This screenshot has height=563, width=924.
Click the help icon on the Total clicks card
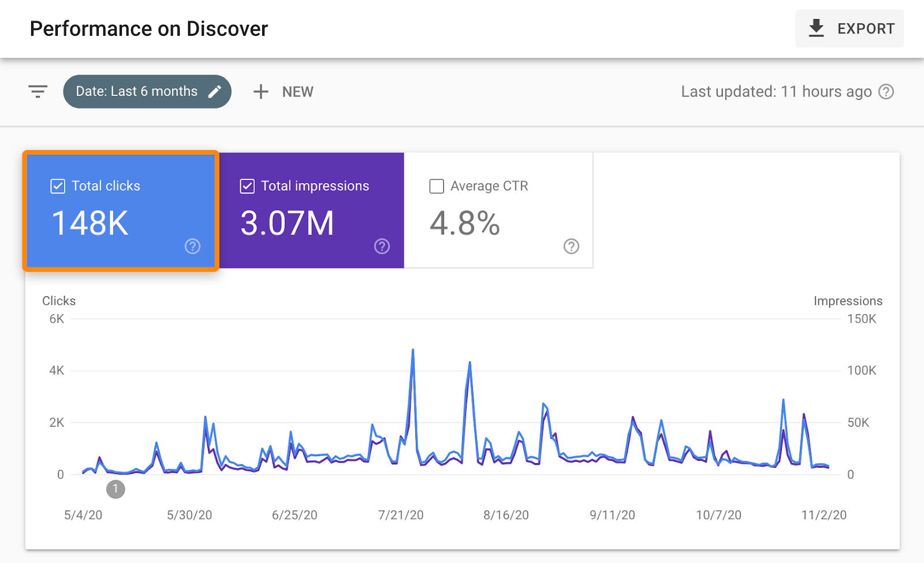point(192,247)
